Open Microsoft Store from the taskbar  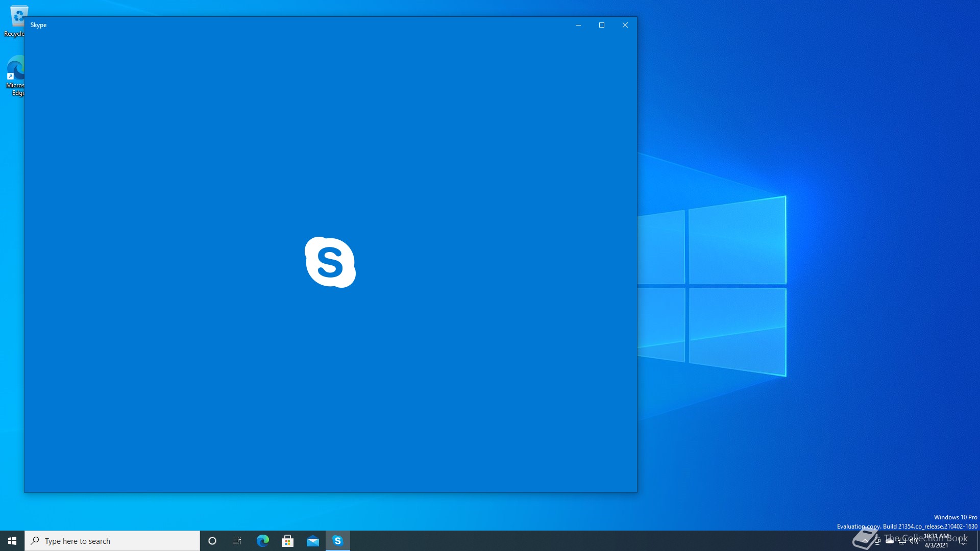click(287, 541)
